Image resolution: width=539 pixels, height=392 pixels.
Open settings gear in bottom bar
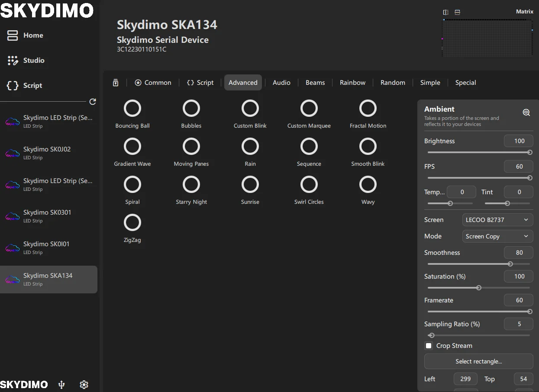point(84,384)
